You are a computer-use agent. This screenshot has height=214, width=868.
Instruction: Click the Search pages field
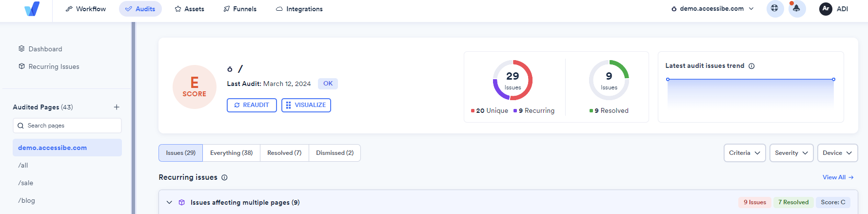tap(67, 126)
